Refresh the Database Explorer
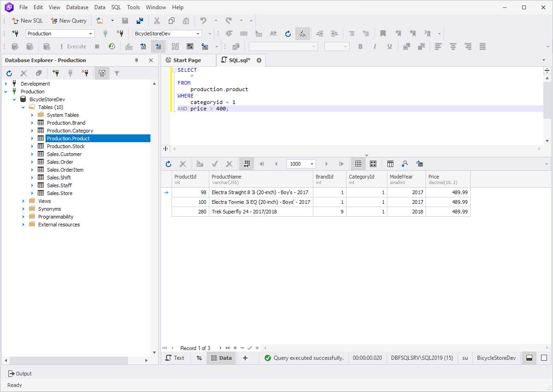The width and height of the screenshot is (553, 392). [x=9, y=73]
